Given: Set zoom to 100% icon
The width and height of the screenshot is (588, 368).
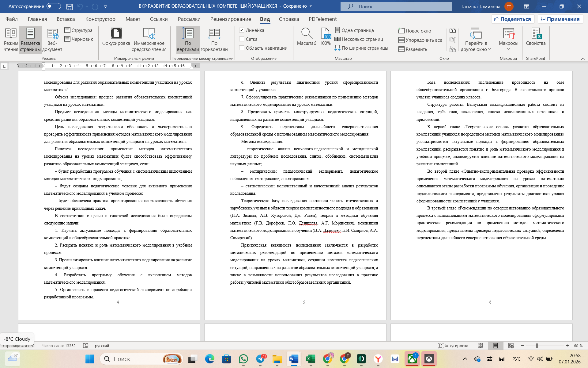Looking at the screenshot, I should (325, 33).
